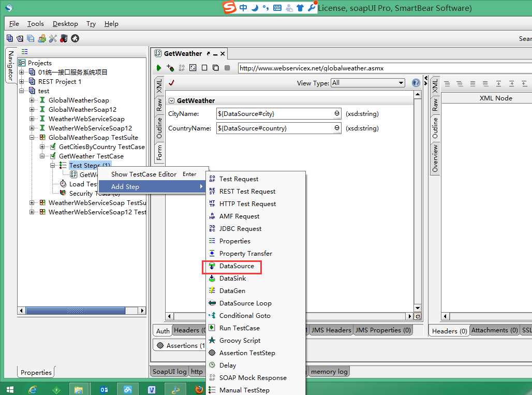
Task: Switch to the request Raw vertical tab
Action: (x=159, y=105)
